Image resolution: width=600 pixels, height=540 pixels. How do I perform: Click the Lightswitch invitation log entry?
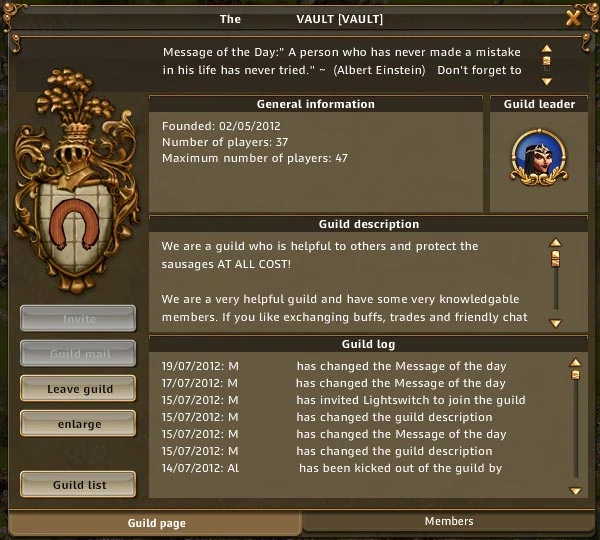tap(343, 400)
